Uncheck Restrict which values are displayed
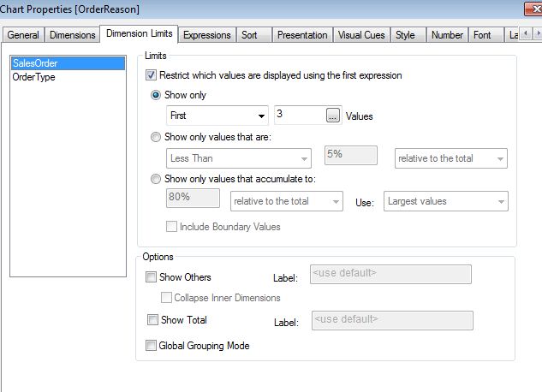This screenshot has width=542, height=392. coord(152,75)
